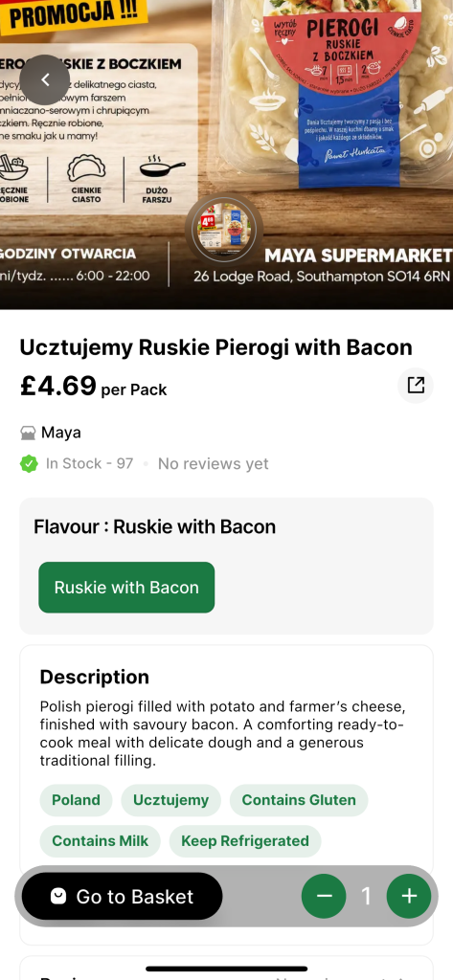This screenshot has height=980, width=453.
Task: Decrease quantity with the minus button
Action: pos(324,896)
